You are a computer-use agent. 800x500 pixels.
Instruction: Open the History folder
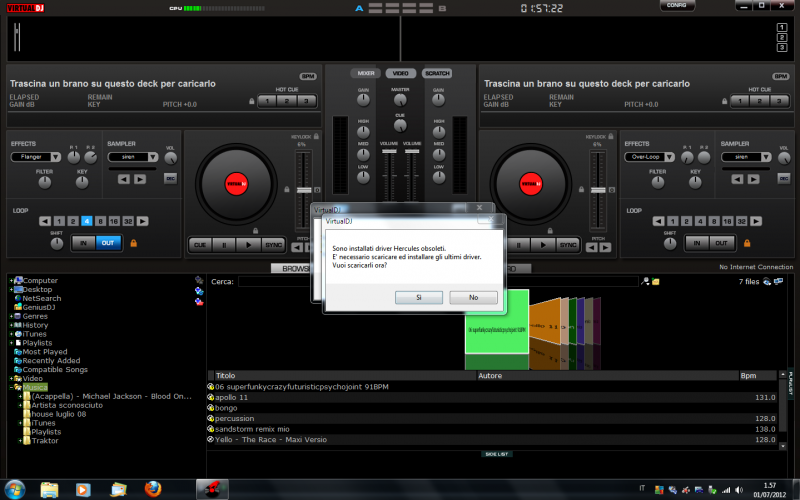(x=35, y=325)
